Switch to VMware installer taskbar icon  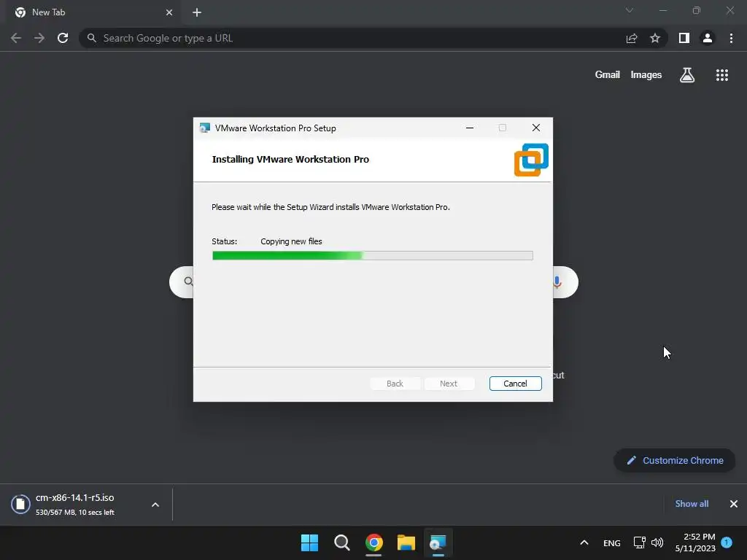pos(438,542)
